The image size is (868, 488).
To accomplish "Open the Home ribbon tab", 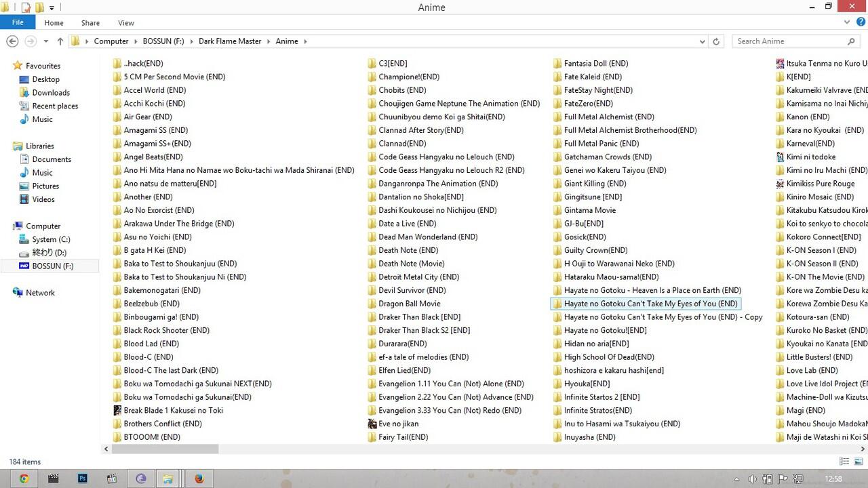I will click(54, 23).
